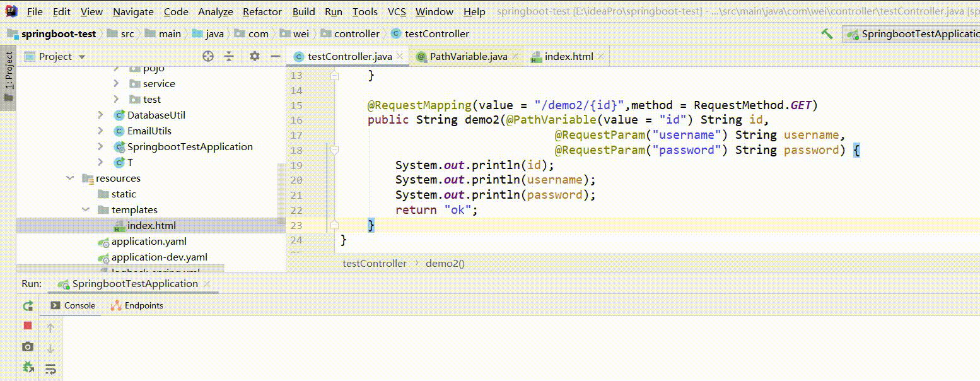Close the testController.java tab

(x=400, y=57)
